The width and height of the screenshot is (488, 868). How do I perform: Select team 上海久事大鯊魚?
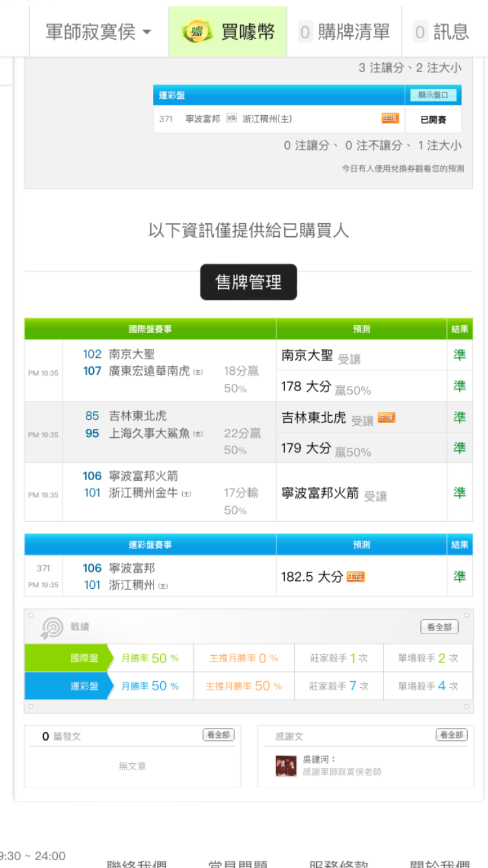[150, 433]
